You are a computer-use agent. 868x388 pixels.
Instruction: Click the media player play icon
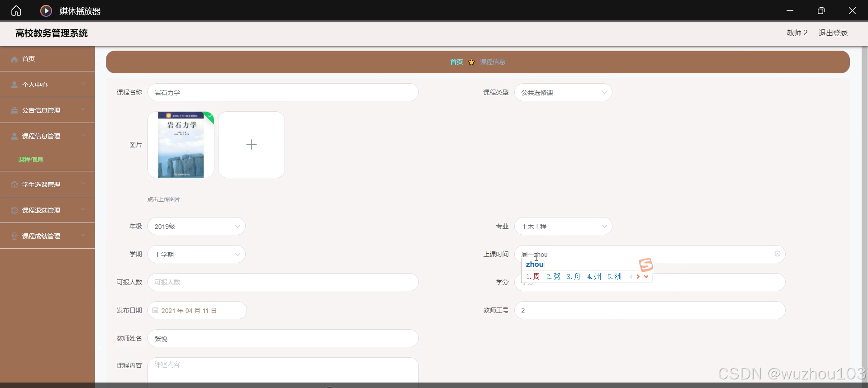pos(46,10)
